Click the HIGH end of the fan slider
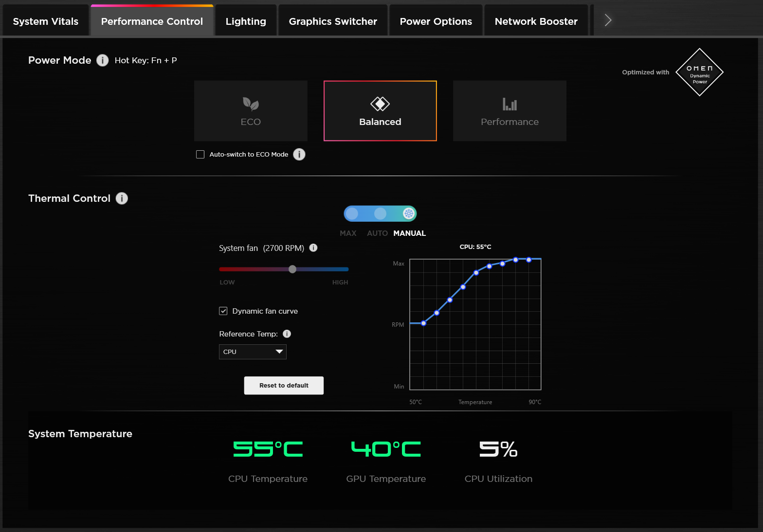763x532 pixels. (340, 282)
